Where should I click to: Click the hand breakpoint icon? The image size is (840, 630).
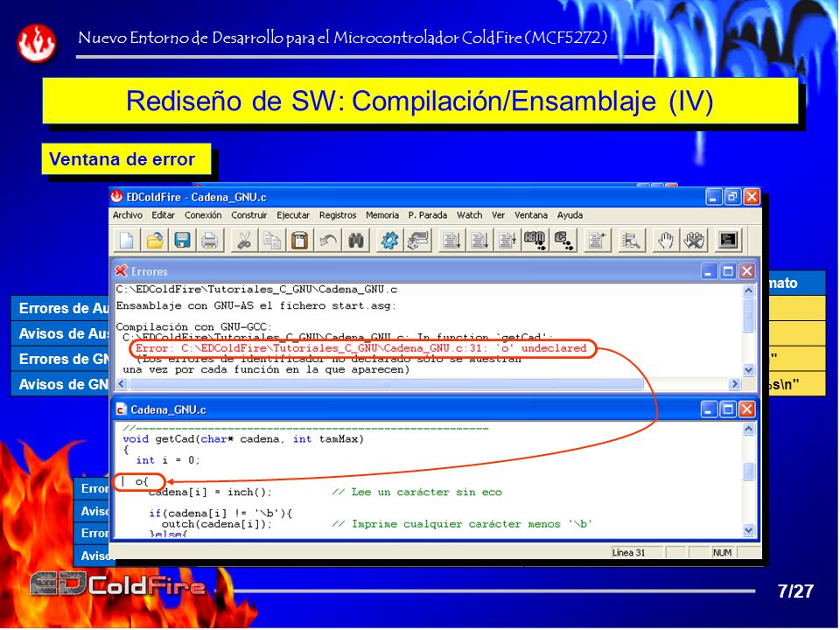point(665,240)
